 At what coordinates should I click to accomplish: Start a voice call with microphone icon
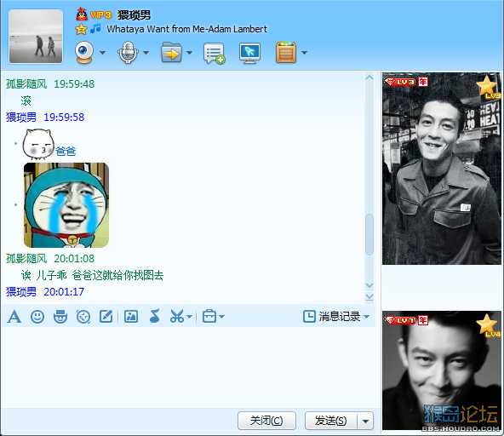(x=128, y=53)
